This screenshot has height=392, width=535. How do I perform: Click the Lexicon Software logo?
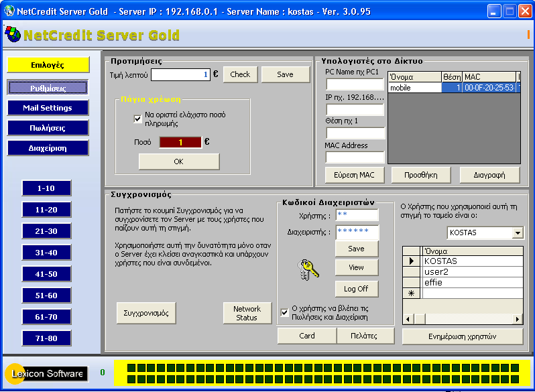(46, 374)
